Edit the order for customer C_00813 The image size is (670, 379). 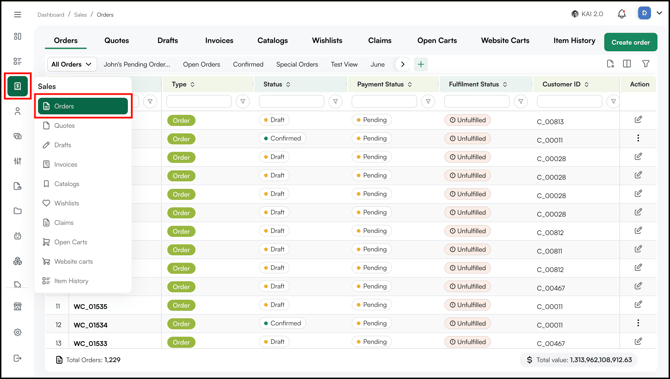pos(638,120)
